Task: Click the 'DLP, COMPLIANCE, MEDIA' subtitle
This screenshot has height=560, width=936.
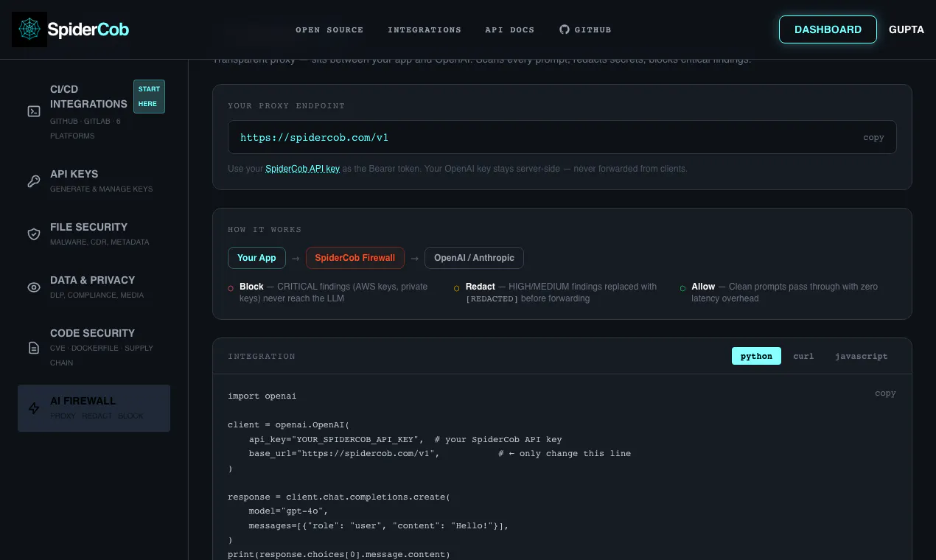Action: pyautogui.click(x=97, y=295)
